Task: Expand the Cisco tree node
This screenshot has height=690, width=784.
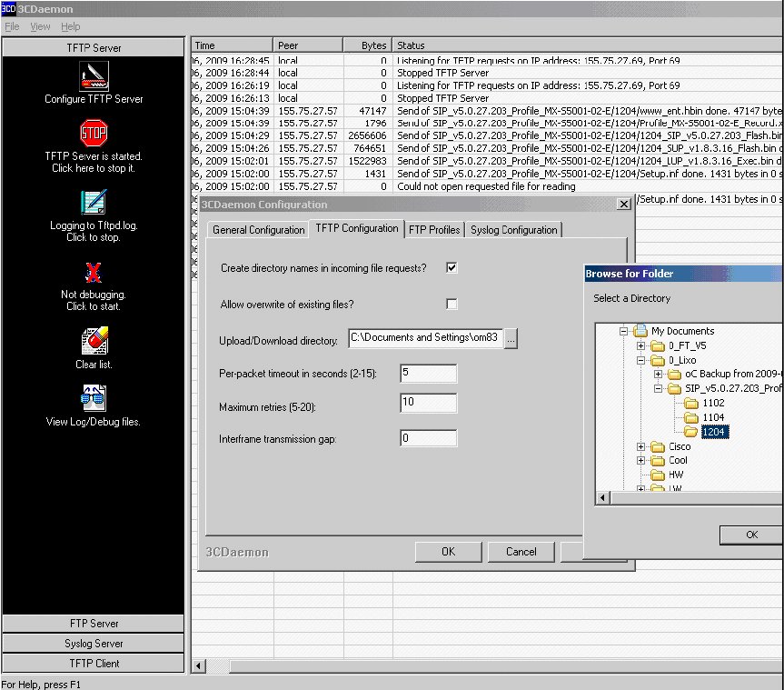Action: [640, 446]
